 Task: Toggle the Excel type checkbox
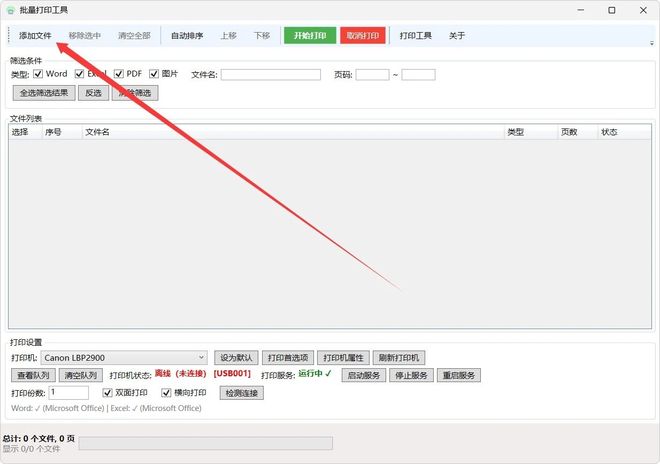[x=79, y=74]
